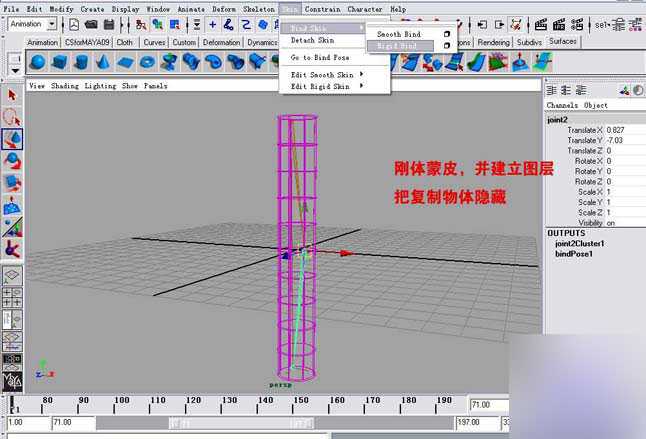Enable snap to points plus icon
This screenshot has height=439, width=646.
212,25
